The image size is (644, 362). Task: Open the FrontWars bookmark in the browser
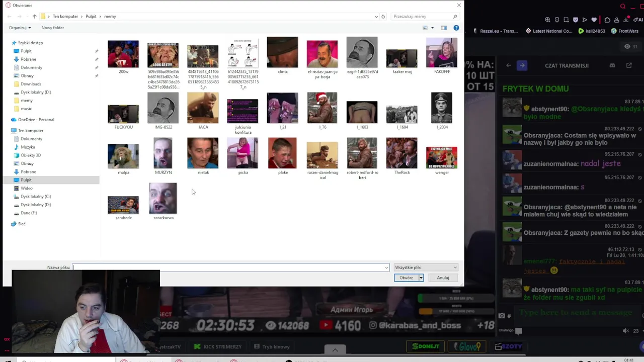tap(624, 31)
